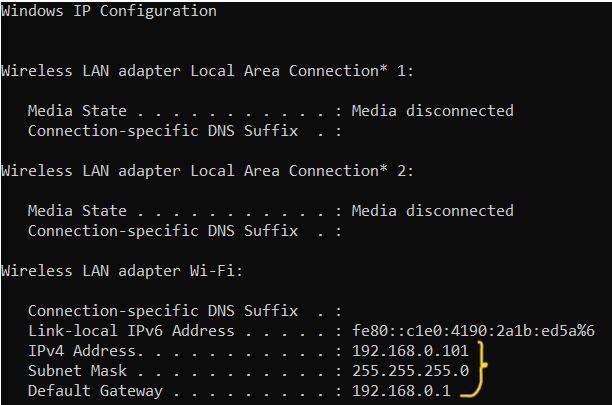Select the 192.168.0.101 IPv4 address value
612x405 pixels.
410,351
